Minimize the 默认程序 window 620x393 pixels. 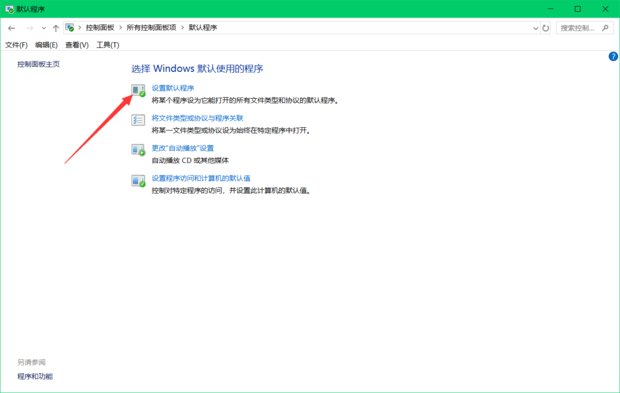coord(550,9)
